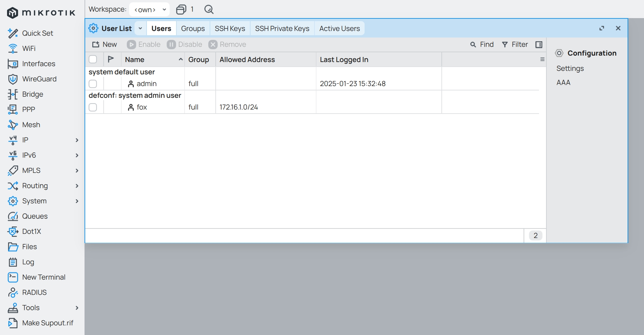
Task: Click the Allowed Address column header
Action: coord(266,59)
